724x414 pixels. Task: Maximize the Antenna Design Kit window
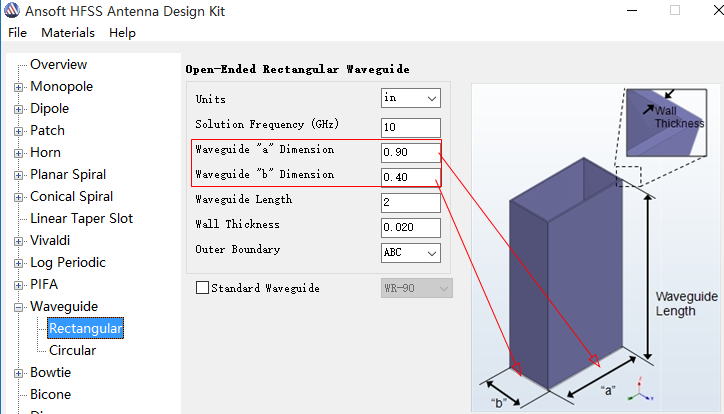pyautogui.click(x=675, y=10)
